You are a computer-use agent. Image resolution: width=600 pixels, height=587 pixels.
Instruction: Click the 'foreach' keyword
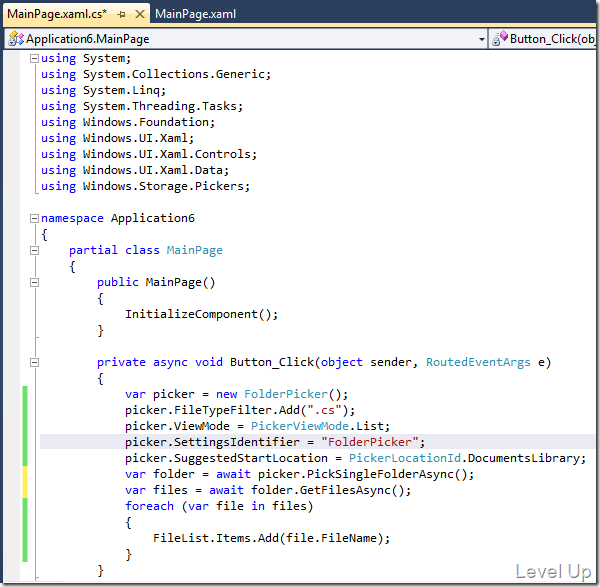149,506
